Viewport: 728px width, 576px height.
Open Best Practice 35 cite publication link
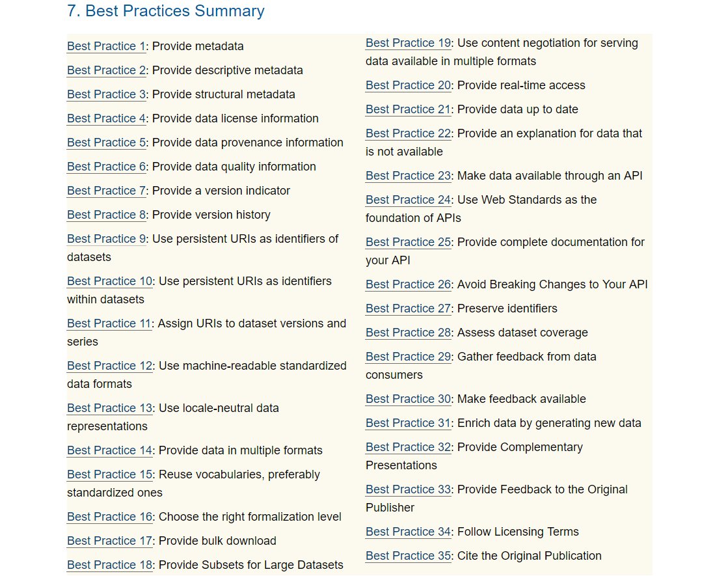pos(408,556)
